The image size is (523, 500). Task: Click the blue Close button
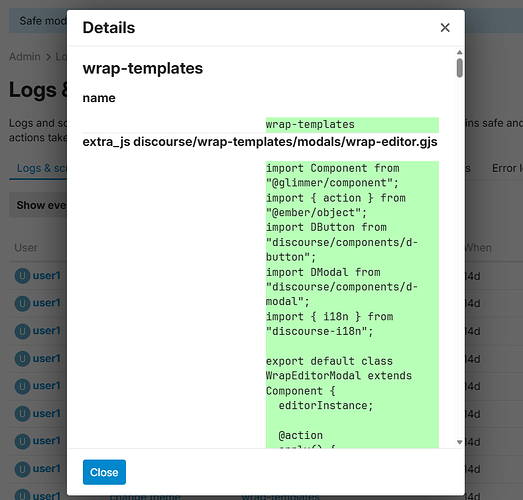[104, 472]
